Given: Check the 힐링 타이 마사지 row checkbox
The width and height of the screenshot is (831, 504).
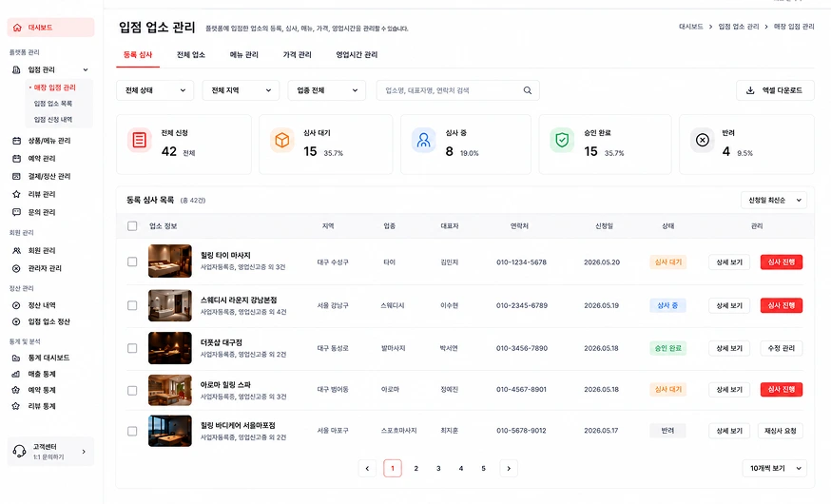Looking at the screenshot, I should click(x=132, y=262).
